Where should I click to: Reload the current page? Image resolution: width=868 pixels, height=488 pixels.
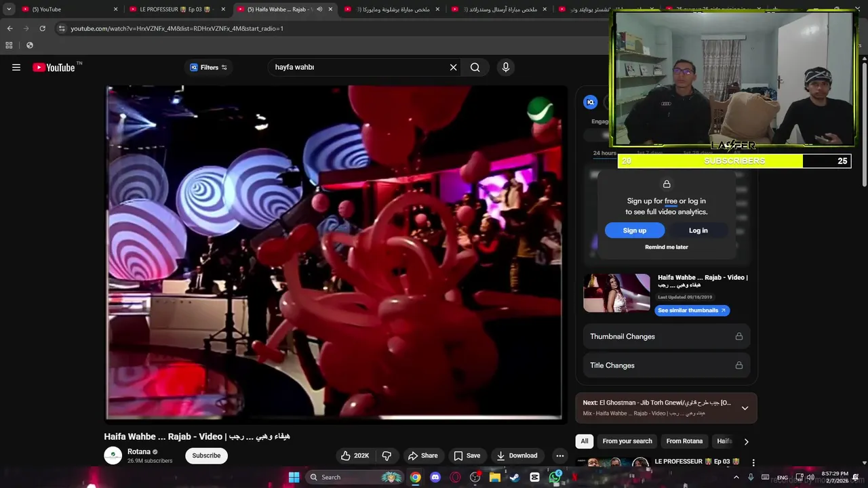[42, 28]
